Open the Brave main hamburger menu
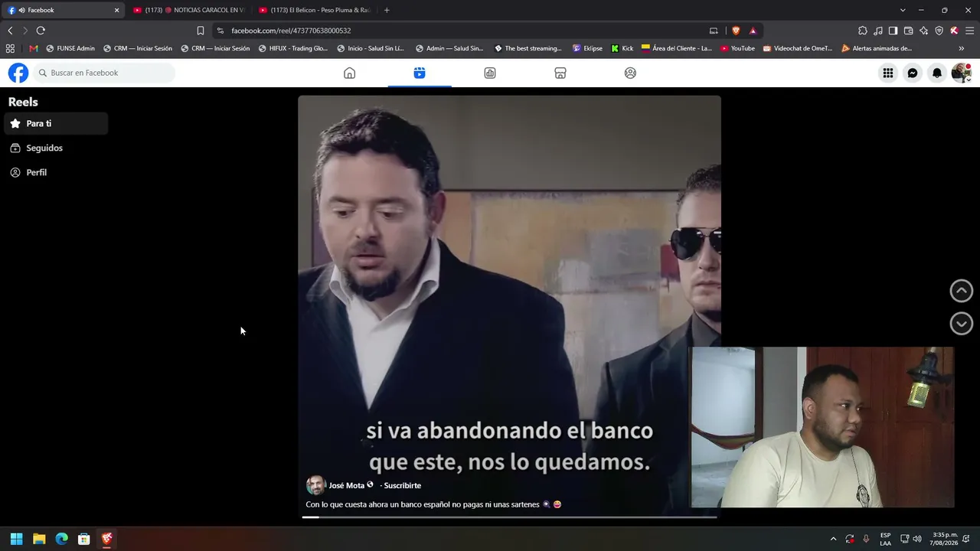 click(969, 31)
